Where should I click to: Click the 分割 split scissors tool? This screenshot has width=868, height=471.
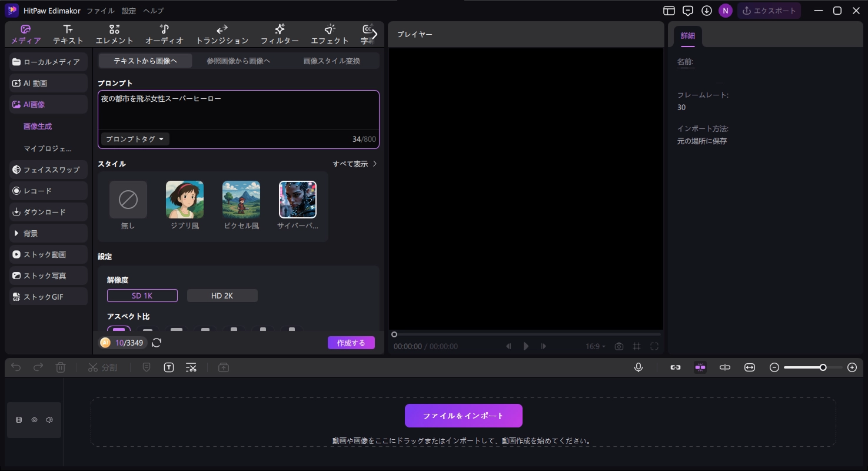tap(102, 367)
